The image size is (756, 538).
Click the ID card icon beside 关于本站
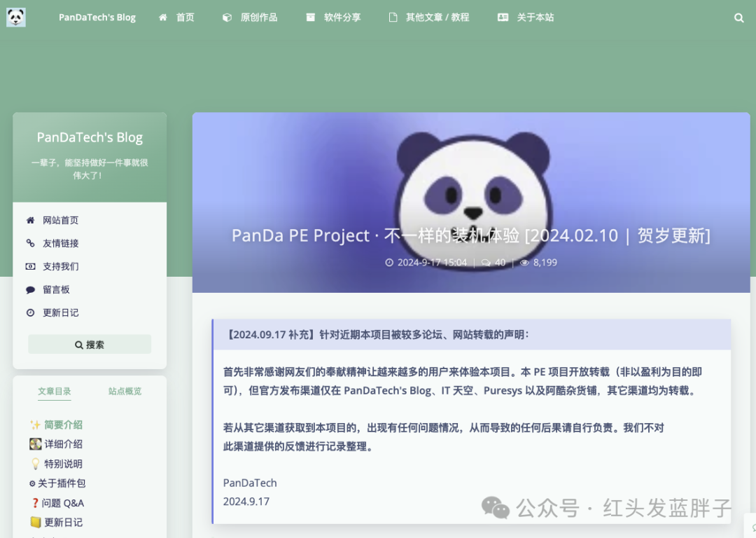click(x=503, y=18)
